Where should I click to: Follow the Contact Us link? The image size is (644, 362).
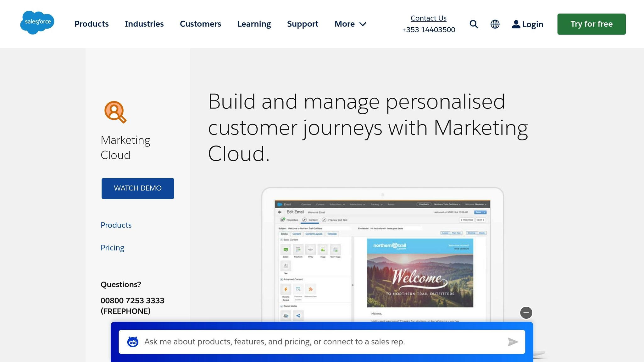click(x=428, y=18)
